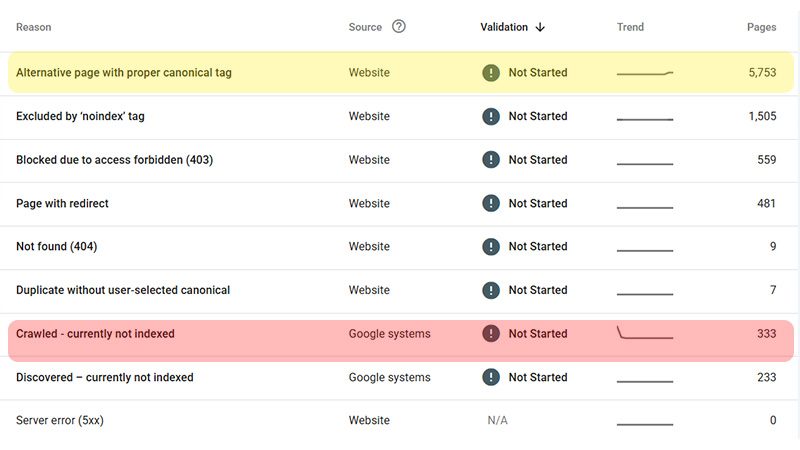
Task: Toggle the Validation column sort arrow
Action: pos(540,27)
